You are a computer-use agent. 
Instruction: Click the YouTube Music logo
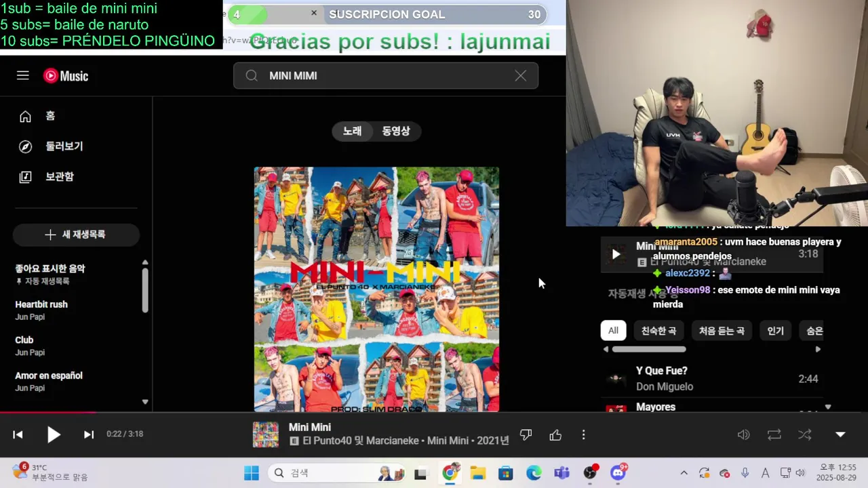[x=66, y=76]
